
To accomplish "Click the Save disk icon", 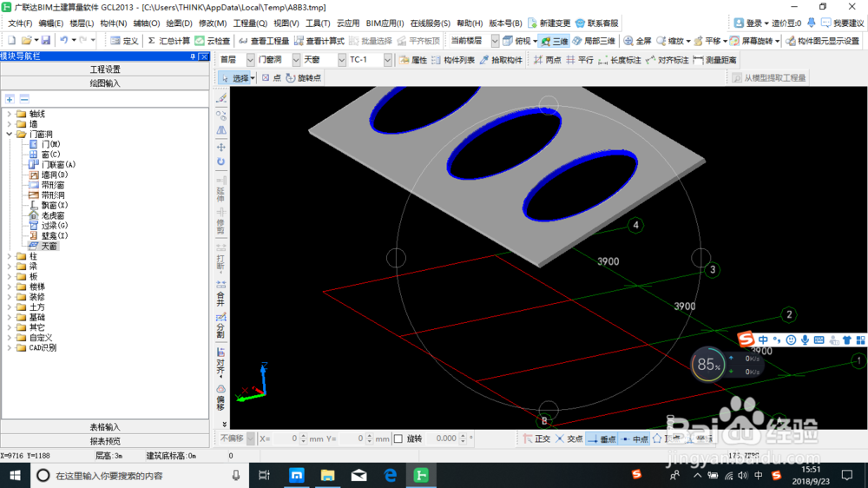I will click(46, 41).
